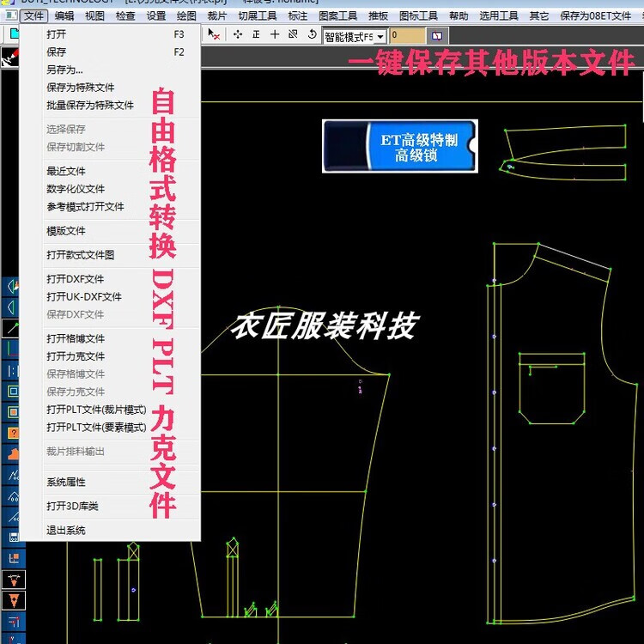Select the four-way move arrows icon

point(238,35)
